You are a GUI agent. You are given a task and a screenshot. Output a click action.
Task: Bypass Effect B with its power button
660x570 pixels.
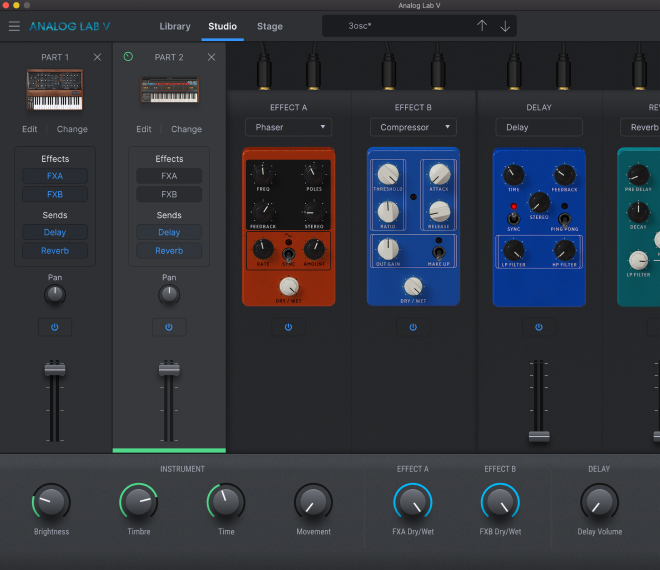[413, 327]
